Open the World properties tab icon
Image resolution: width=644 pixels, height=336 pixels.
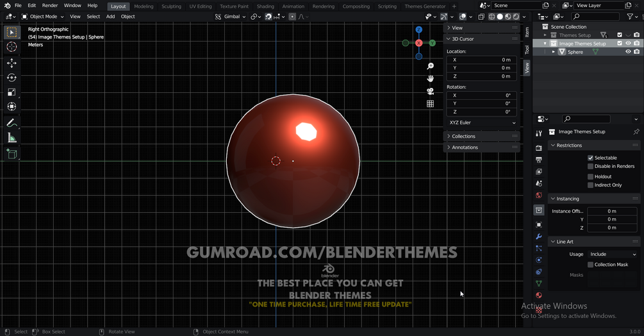pos(539,196)
